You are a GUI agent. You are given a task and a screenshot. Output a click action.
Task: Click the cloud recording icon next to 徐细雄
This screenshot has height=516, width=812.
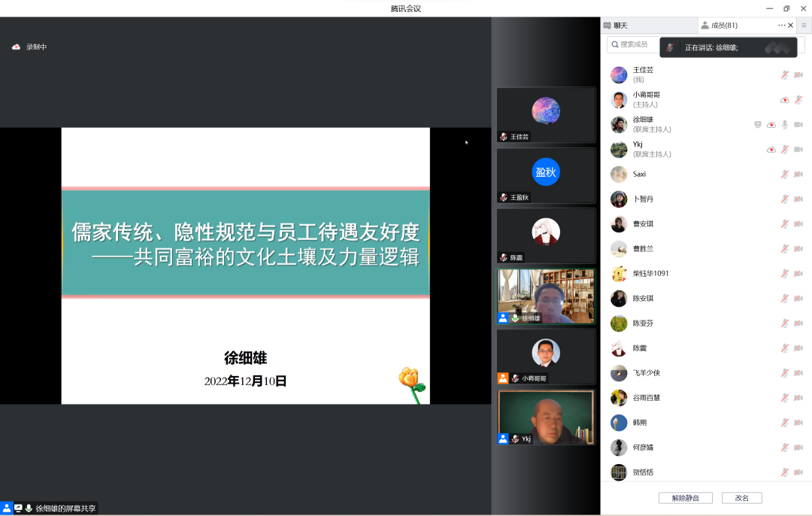(x=771, y=125)
